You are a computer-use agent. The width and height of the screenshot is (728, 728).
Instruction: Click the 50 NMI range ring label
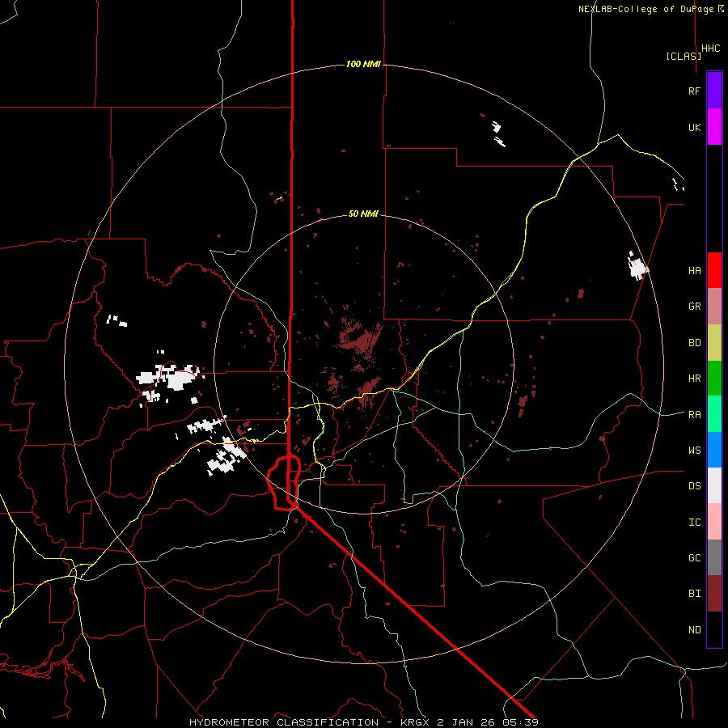tap(363, 214)
